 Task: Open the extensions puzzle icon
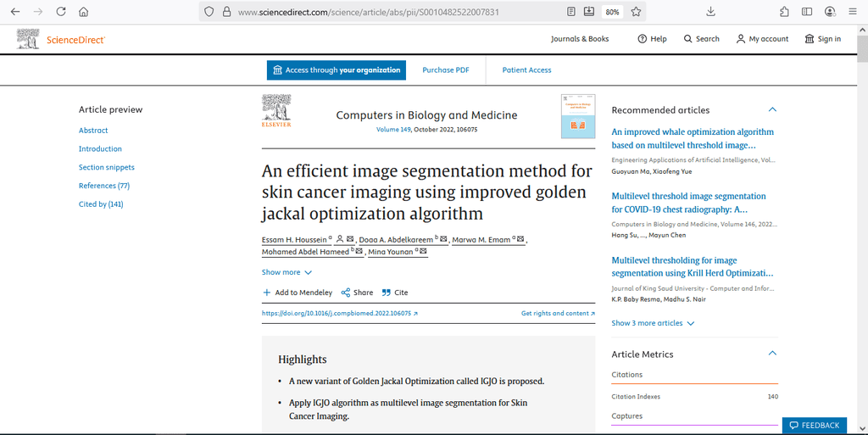coord(784,12)
